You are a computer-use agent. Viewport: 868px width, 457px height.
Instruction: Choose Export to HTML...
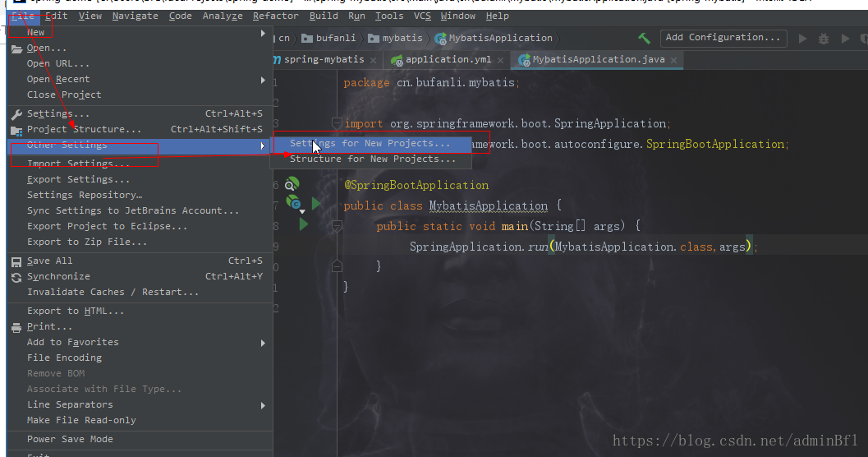coord(140,311)
